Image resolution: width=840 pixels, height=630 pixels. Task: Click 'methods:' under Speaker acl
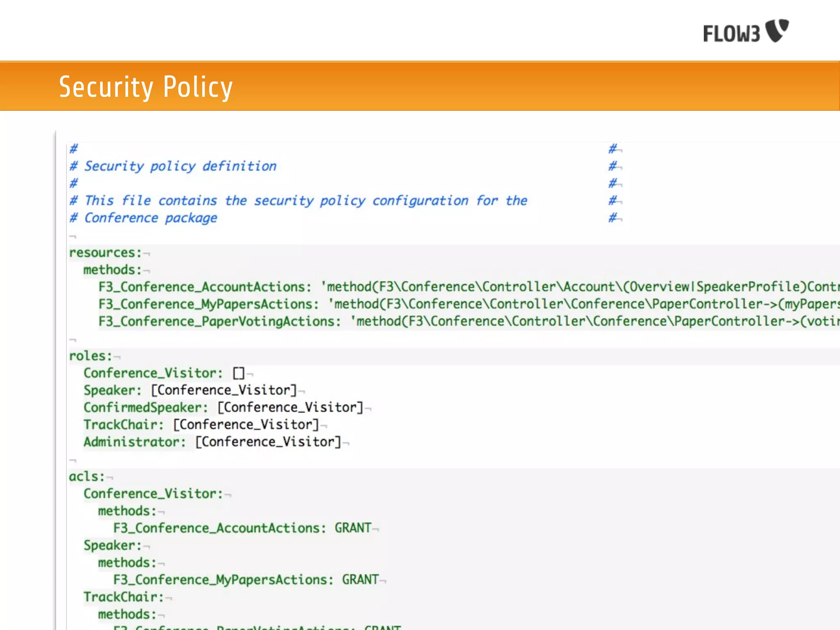point(127,563)
